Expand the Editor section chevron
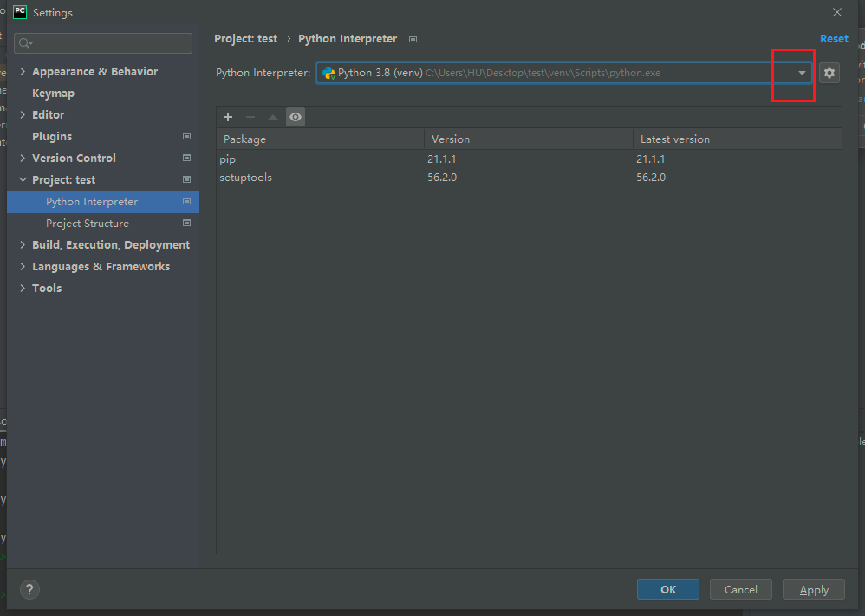Screen dimensions: 865x616 (23, 114)
